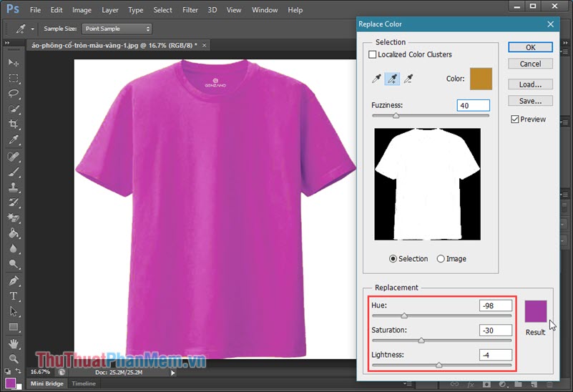
Task: Click the Photoshop Ps logo
Action: pos(12,9)
